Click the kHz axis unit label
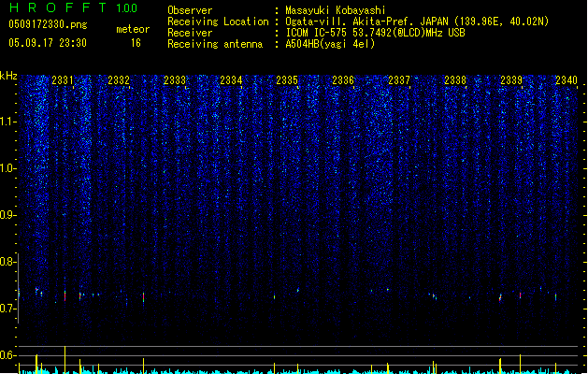Image resolution: width=588 pixels, height=374 pixels. pyautogui.click(x=8, y=76)
